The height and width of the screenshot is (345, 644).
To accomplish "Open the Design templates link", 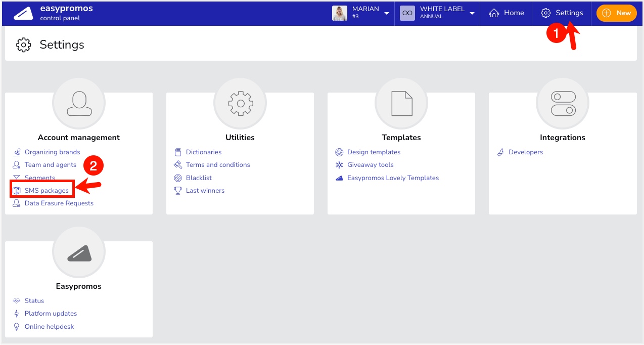I will (374, 152).
